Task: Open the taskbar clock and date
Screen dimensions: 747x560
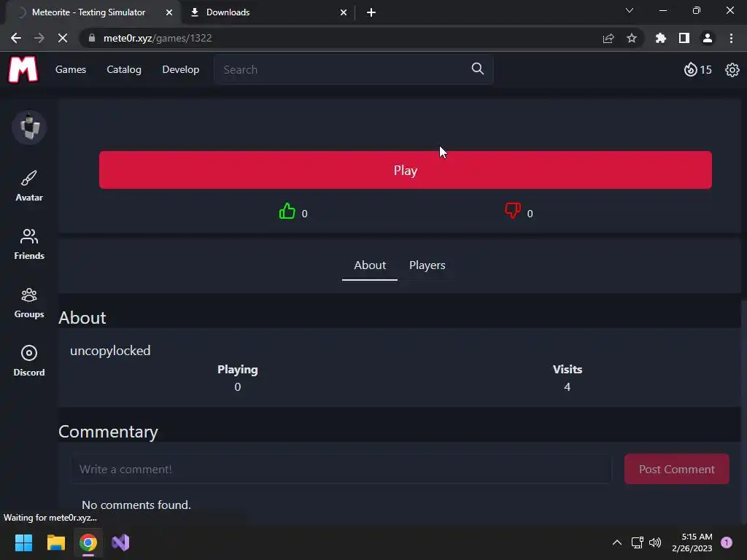Action: (692, 542)
